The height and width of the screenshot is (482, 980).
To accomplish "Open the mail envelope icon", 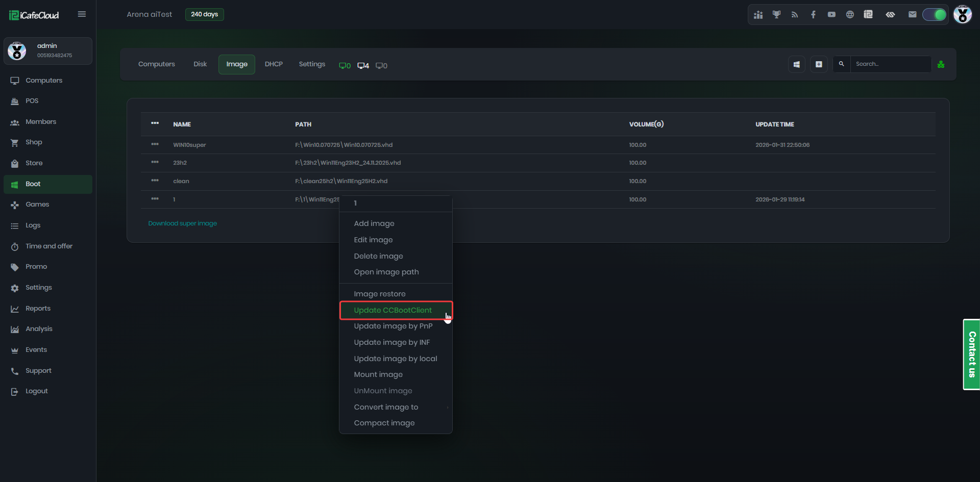I will pyautogui.click(x=912, y=14).
